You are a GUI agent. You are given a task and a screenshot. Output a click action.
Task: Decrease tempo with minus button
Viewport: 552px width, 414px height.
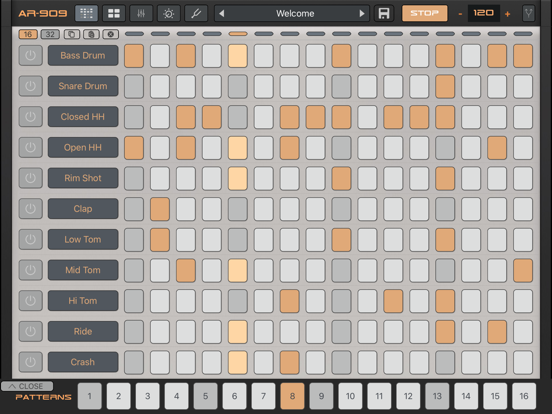coord(460,14)
